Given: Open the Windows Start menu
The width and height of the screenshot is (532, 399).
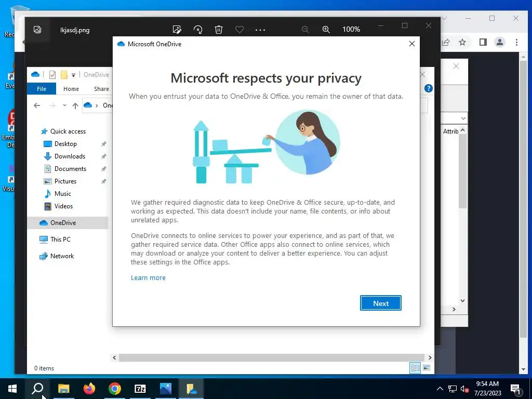Looking at the screenshot, I should (x=12, y=389).
